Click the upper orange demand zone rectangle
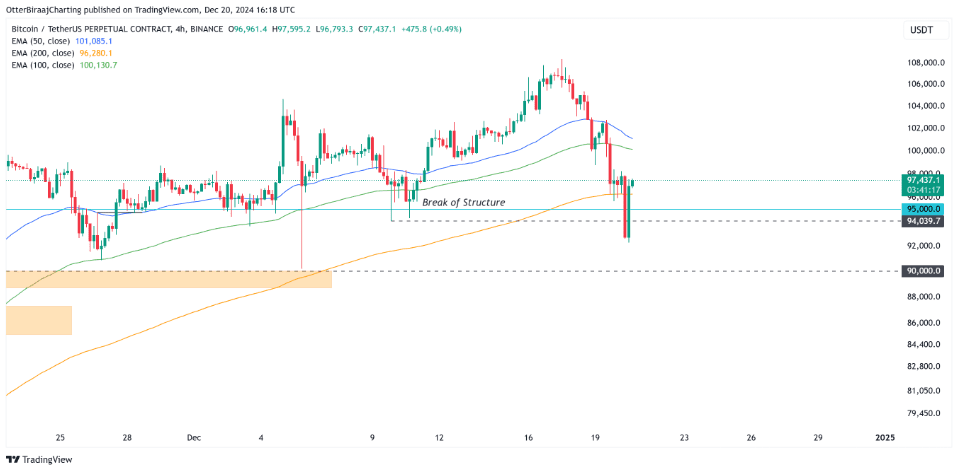The height and width of the screenshot is (472, 957). pyautogui.click(x=168, y=280)
